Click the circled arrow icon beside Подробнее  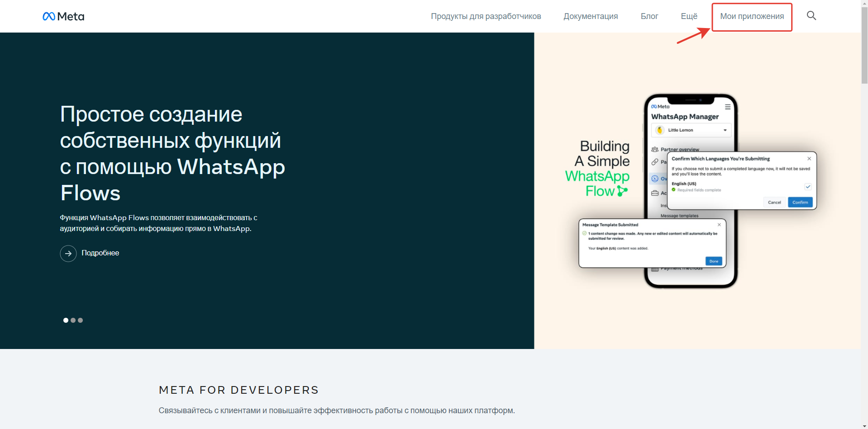pos(68,253)
